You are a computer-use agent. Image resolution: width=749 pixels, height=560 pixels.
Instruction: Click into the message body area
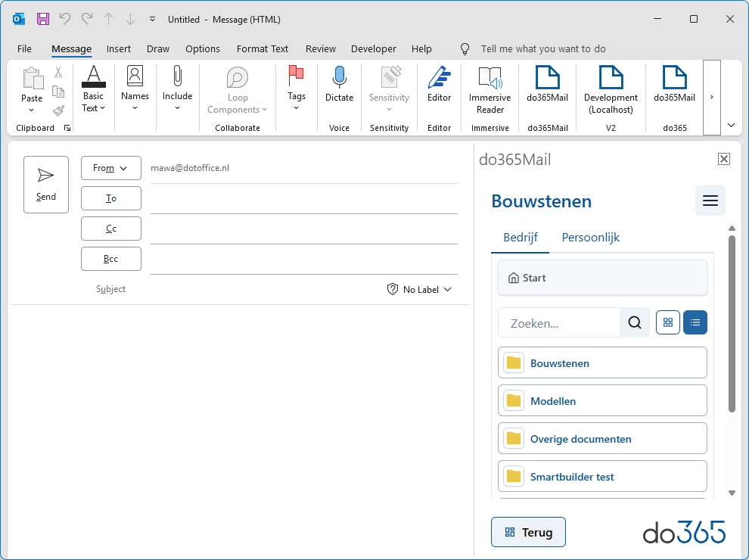(x=241, y=430)
